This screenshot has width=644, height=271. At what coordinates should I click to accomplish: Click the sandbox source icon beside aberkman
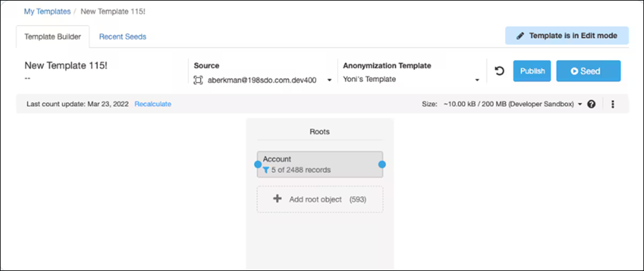click(198, 80)
